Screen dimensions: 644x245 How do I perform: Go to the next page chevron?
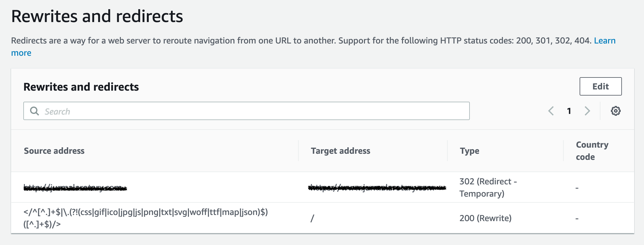coord(587,111)
